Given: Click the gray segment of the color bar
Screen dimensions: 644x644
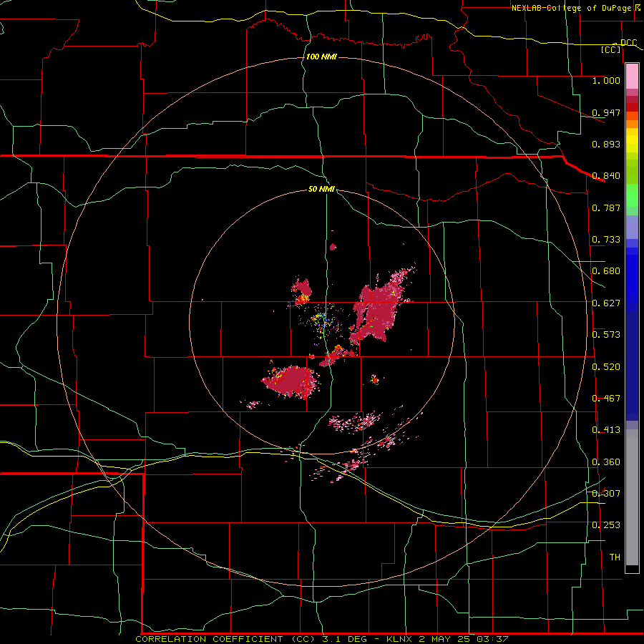Looking at the screenshot, I should click(x=632, y=497).
